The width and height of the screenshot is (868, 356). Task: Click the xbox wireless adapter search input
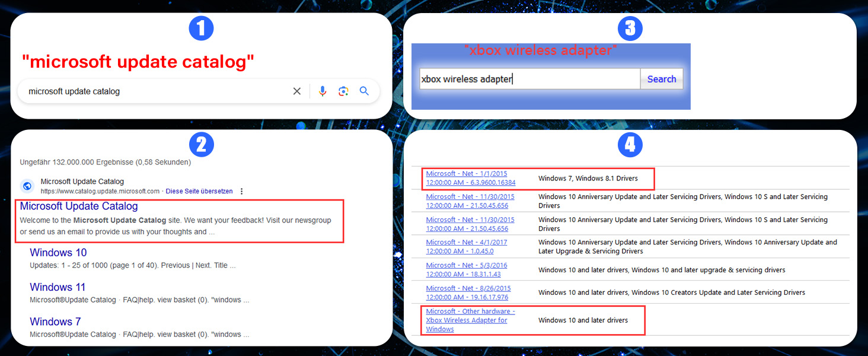[530, 79]
